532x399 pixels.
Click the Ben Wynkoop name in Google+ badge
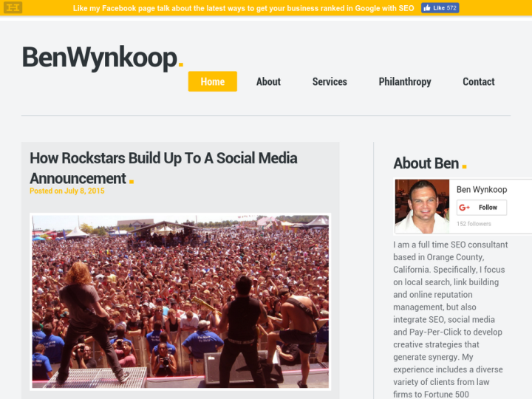point(482,189)
